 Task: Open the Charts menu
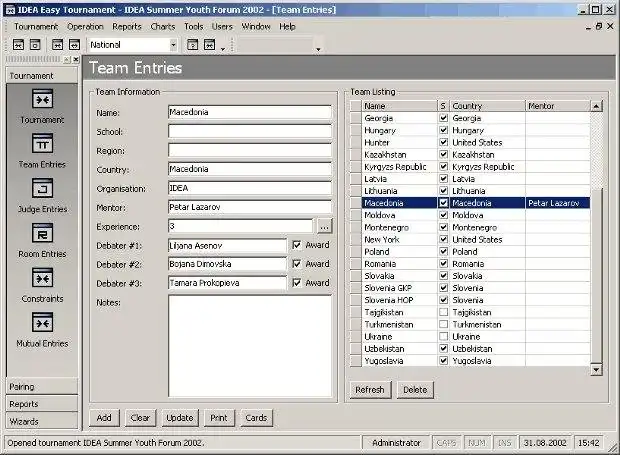coord(163,26)
